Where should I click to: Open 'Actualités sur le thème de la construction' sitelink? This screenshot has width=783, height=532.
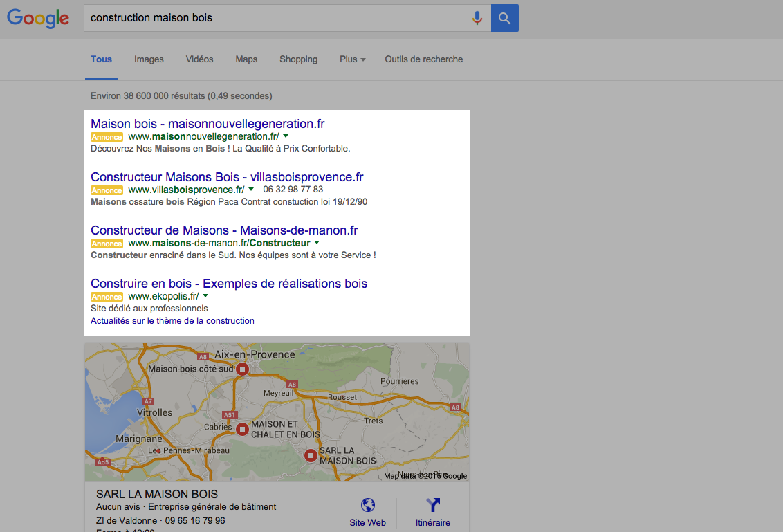[172, 321]
